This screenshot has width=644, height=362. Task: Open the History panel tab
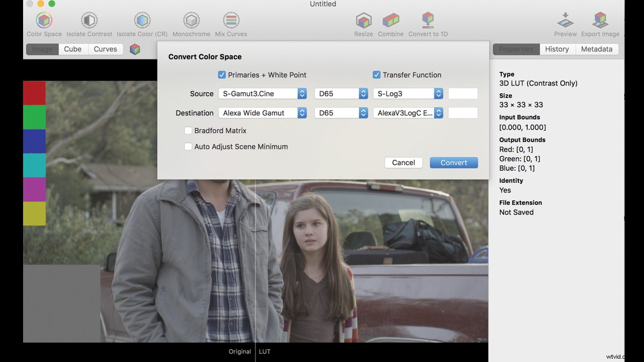(x=557, y=49)
